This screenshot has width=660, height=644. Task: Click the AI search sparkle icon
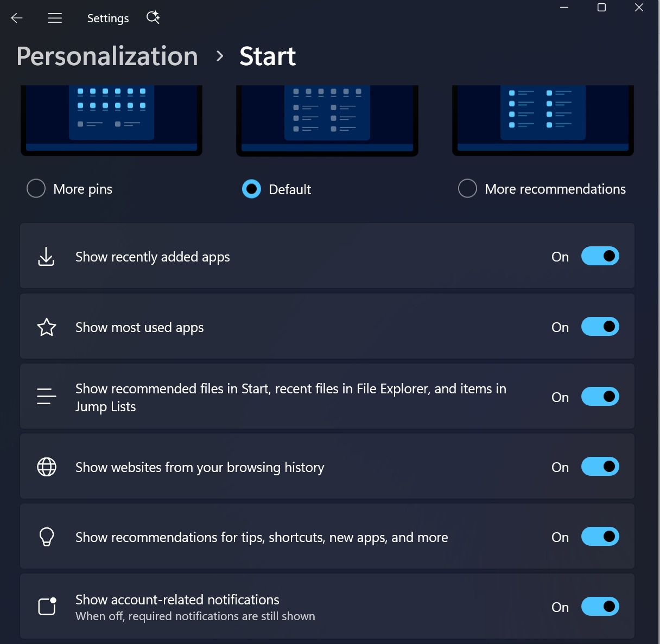tap(153, 17)
